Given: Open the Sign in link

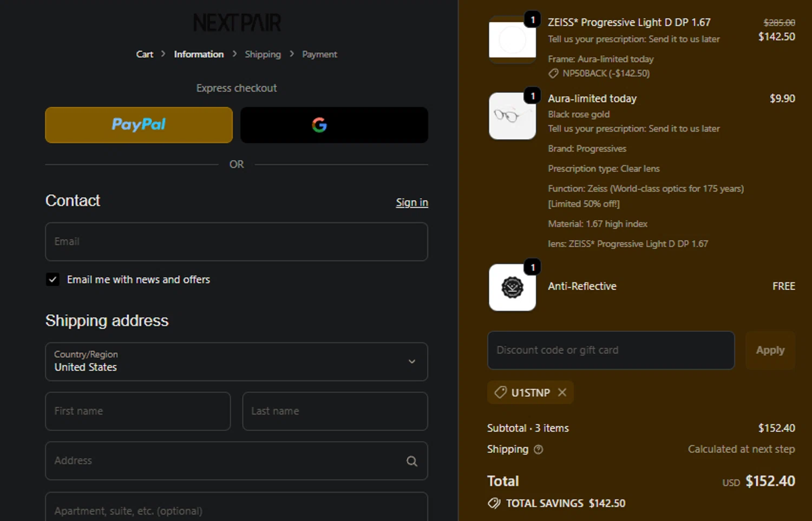Looking at the screenshot, I should click(412, 202).
